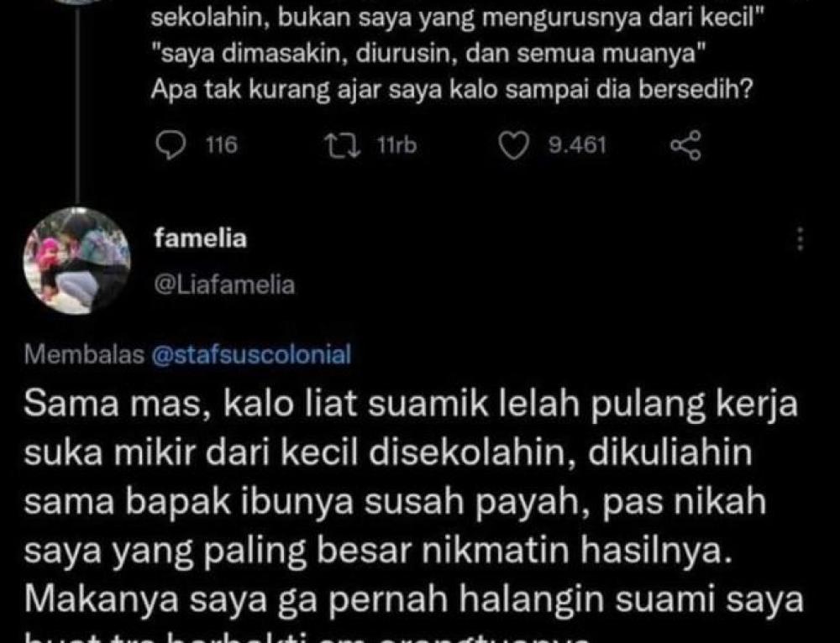This screenshot has height=643, width=840.
Task: Click the 'Membalas' reply label
Action: (84, 354)
